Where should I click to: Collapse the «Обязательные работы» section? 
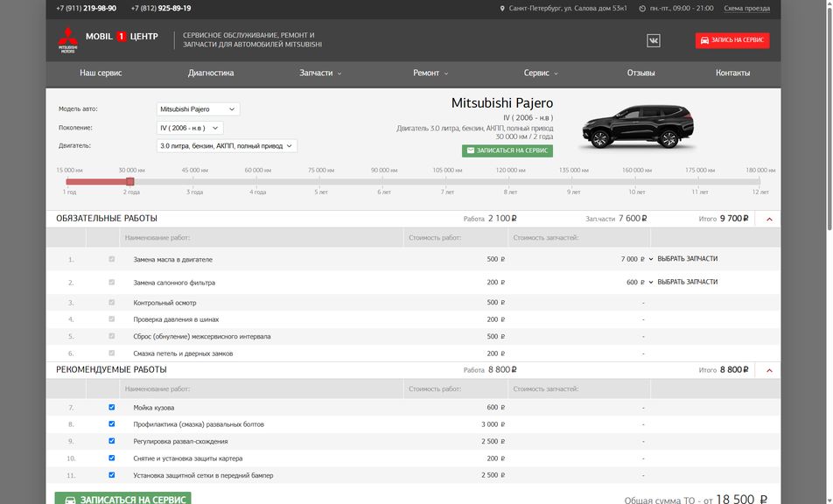[769, 219]
